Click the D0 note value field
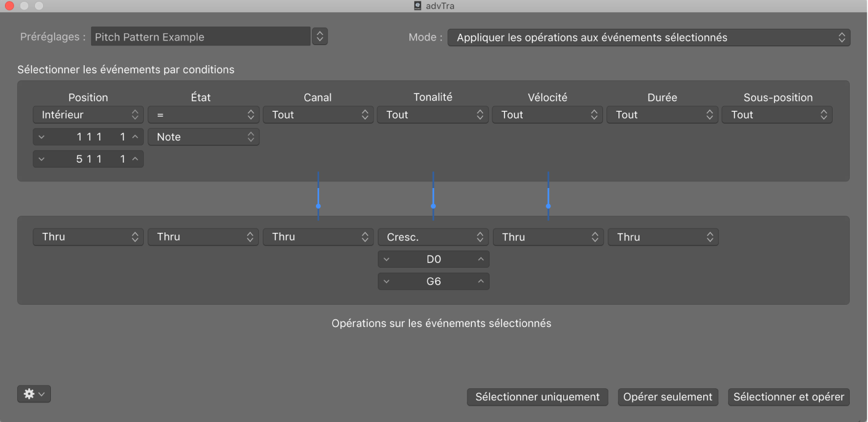This screenshot has width=868, height=422. [x=433, y=259]
